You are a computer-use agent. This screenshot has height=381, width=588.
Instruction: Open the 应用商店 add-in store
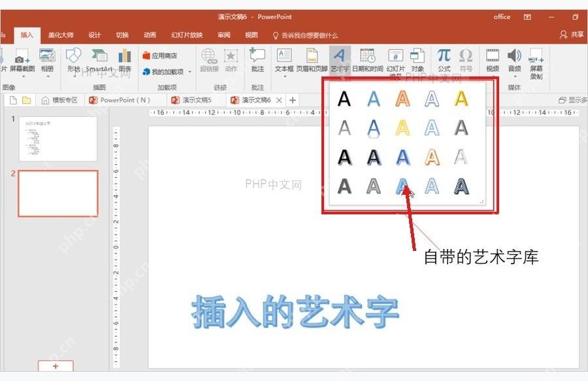[160, 56]
